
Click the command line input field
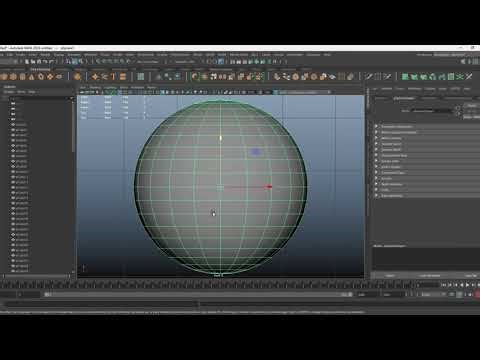click(x=100, y=304)
